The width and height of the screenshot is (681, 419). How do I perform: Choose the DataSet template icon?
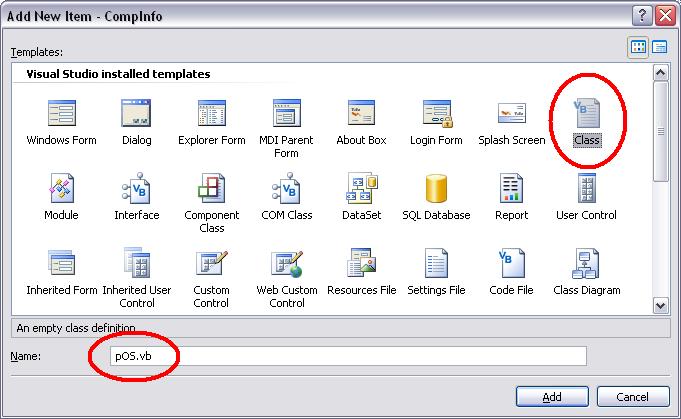coord(362,189)
